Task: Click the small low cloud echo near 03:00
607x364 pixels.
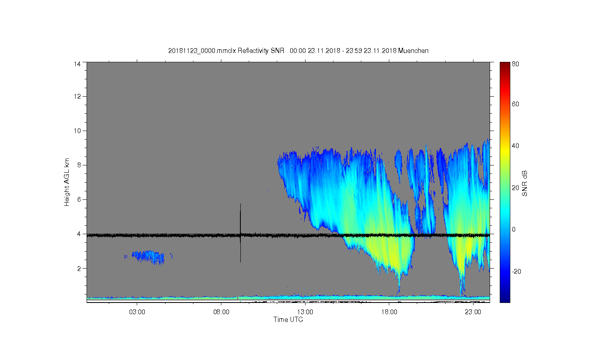Action: click(x=148, y=257)
